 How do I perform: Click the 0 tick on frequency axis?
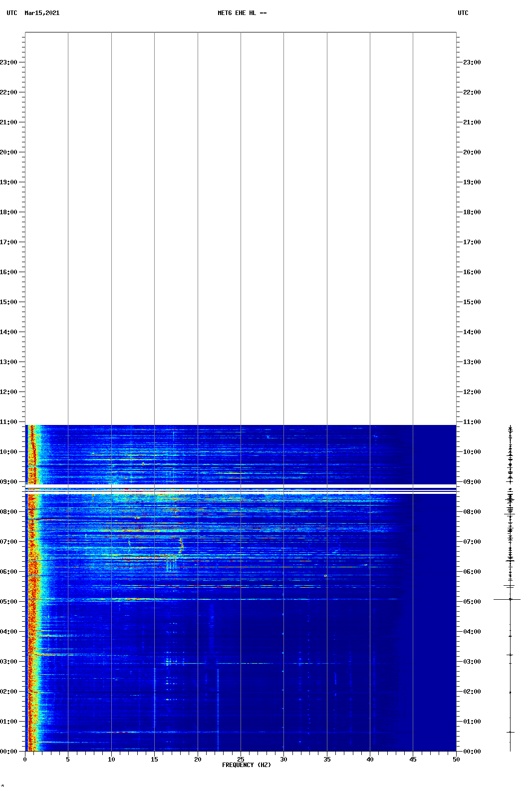(x=25, y=759)
